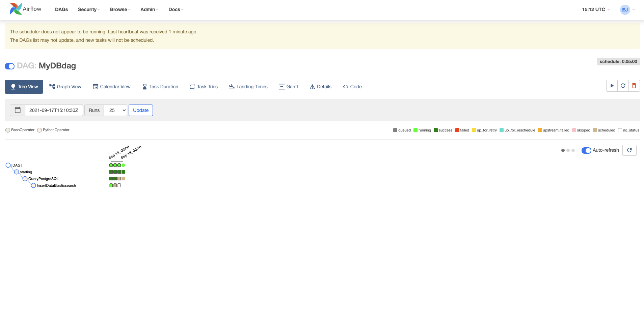The image size is (644, 325).
Task: Click the InsertDataElasticsearch node circle
Action: click(33, 185)
